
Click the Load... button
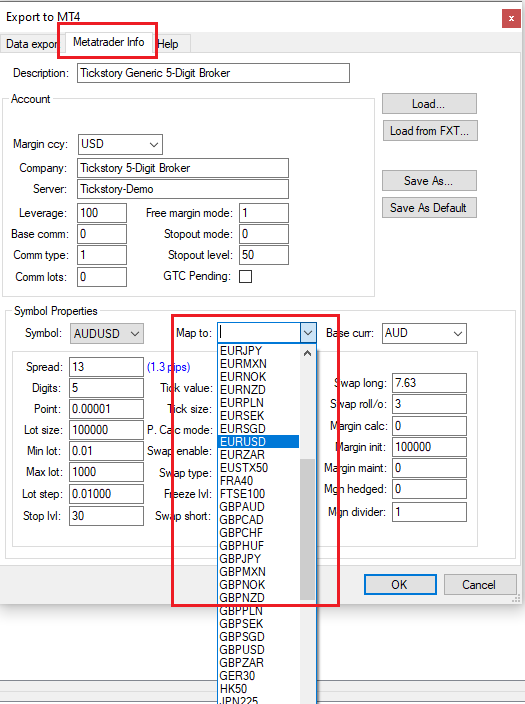pyautogui.click(x=429, y=104)
